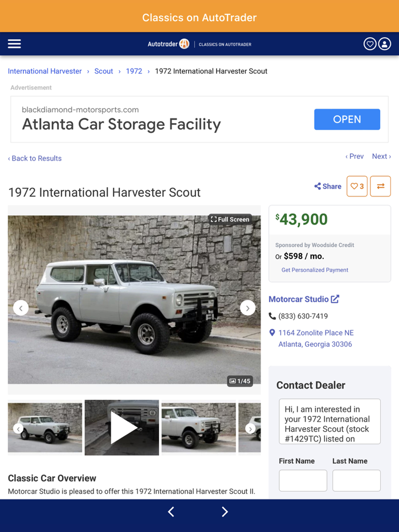The width and height of the screenshot is (399, 532).
Task: Open Motorcar Studio dealer page
Action: pyautogui.click(x=300, y=299)
